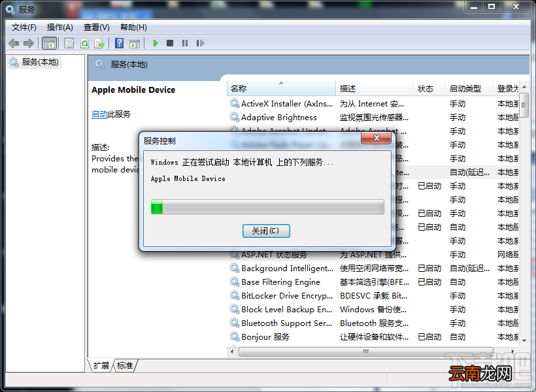The width and height of the screenshot is (536, 392).
Task: Sort by the 名称 column header
Action: pyautogui.click(x=281, y=88)
